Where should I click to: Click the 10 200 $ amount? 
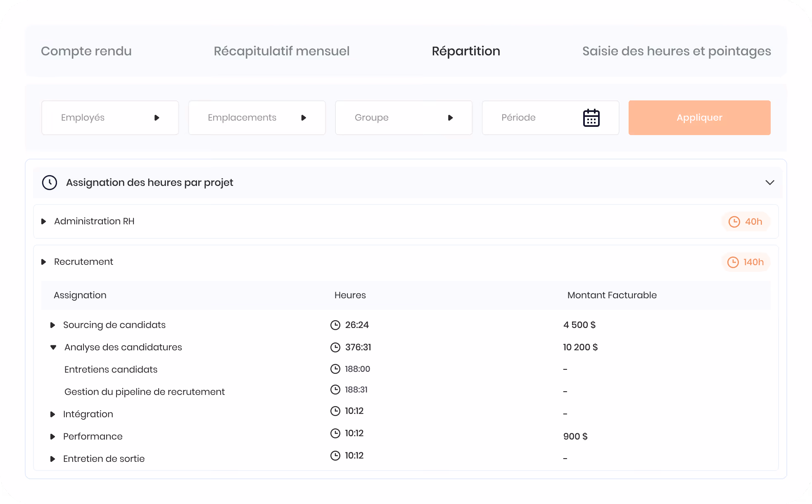[x=580, y=347]
